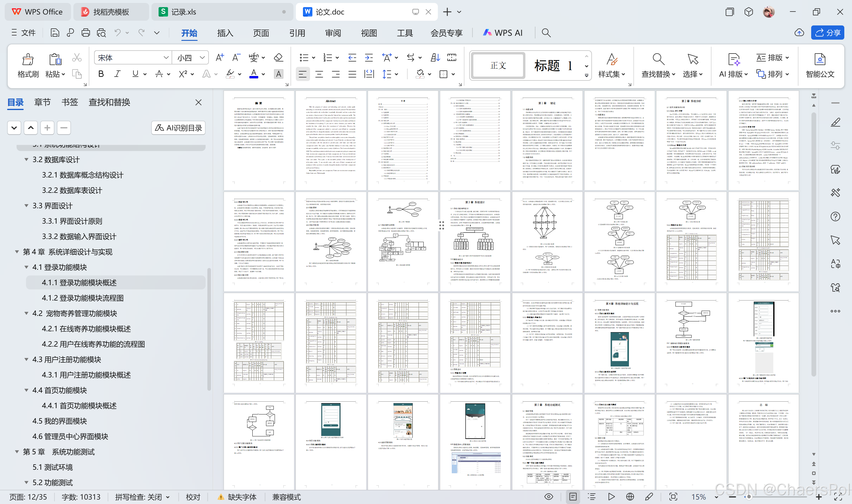Click the cloud sync icon
852x504 pixels.
pos(799,33)
